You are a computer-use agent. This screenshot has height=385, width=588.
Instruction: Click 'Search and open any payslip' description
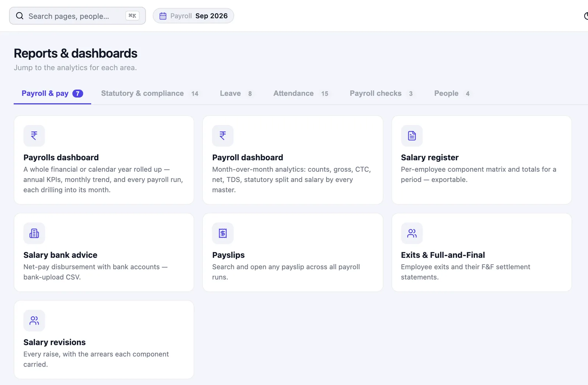pyautogui.click(x=286, y=272)
